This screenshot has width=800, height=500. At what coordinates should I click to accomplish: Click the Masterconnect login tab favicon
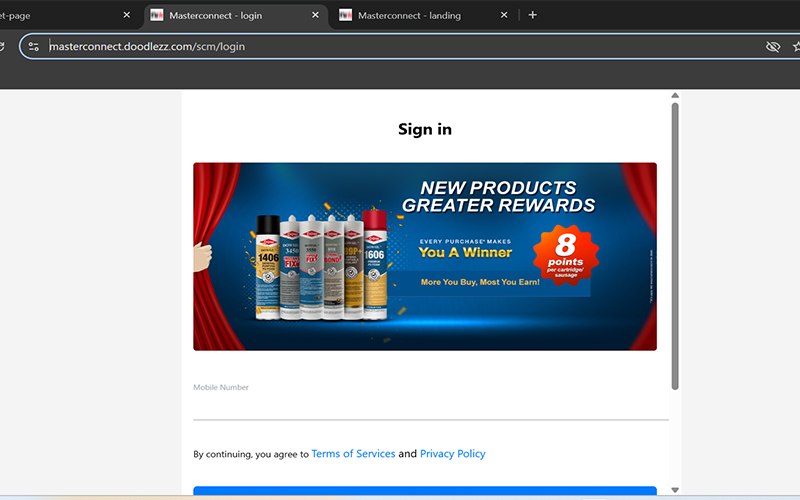[x=157, y=15]
